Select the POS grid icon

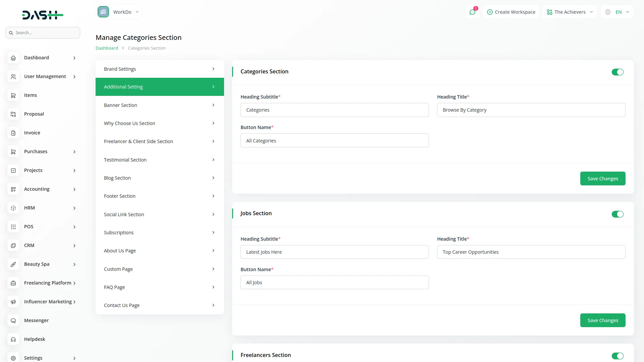point(13,227)
